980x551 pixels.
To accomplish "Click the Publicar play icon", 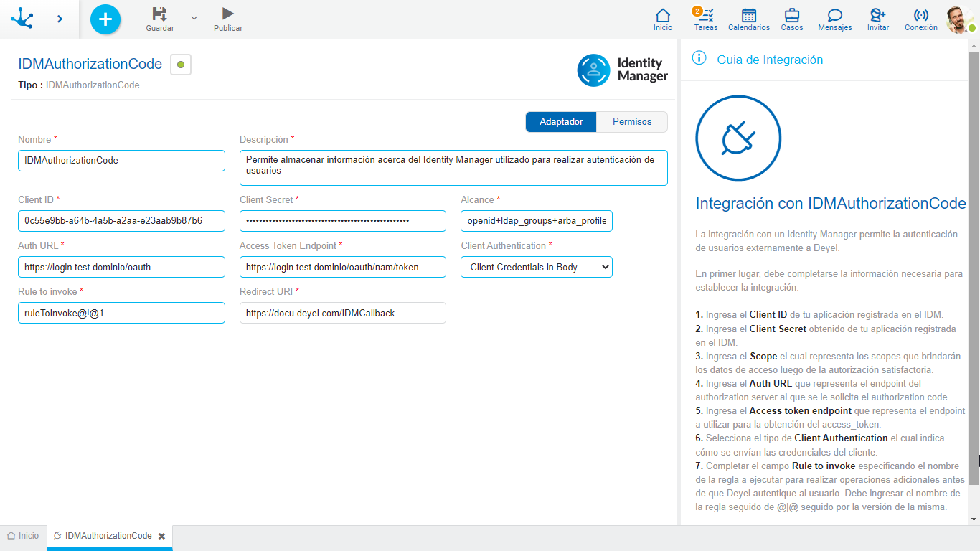I will click(x=228, y=14).
